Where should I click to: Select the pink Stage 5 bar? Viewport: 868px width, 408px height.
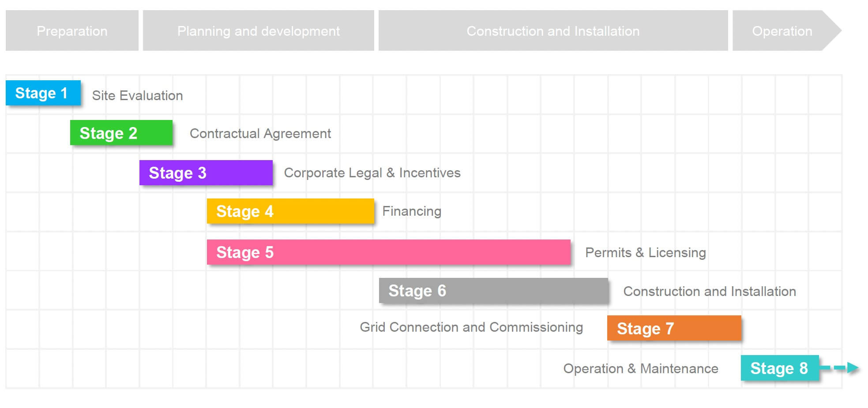(388, 252)
